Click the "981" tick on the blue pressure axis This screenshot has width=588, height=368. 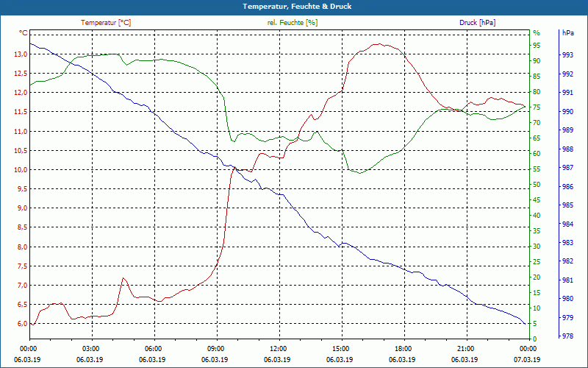[x=567, y=280]
